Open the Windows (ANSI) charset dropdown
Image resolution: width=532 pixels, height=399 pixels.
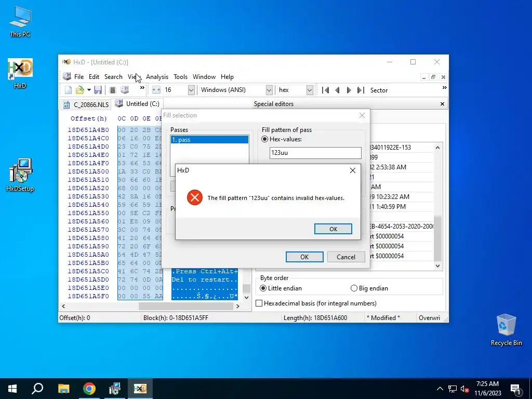tap(269, 90)
